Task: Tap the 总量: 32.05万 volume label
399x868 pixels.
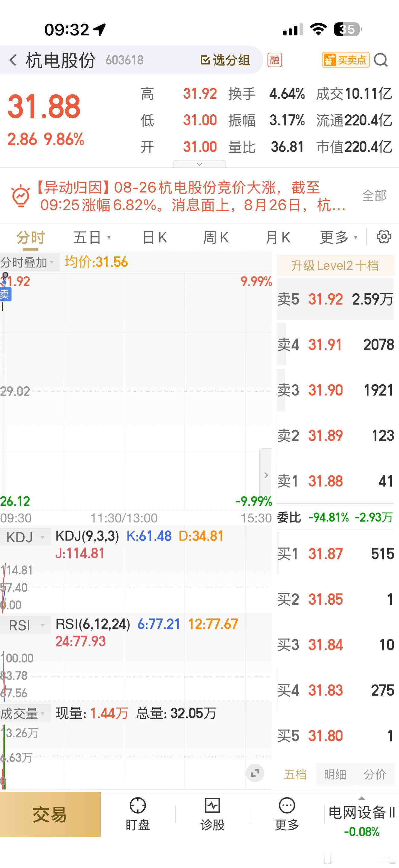Action: click(176, 713)
